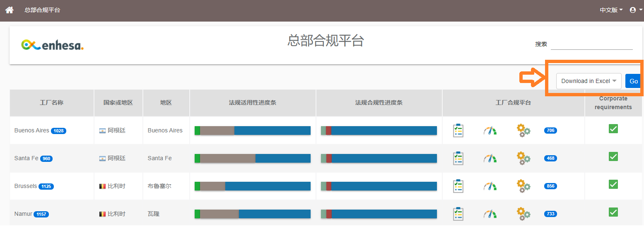Open the gears settings icon for Santa Fe
The width and height of the screenshot is (644, 227).
523,158
